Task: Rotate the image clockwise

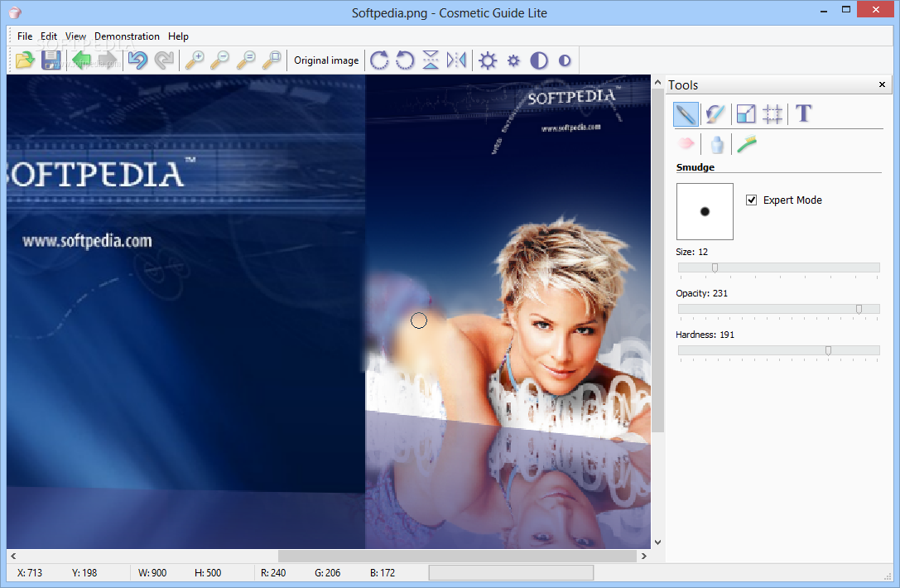Action: coord(379,60)
